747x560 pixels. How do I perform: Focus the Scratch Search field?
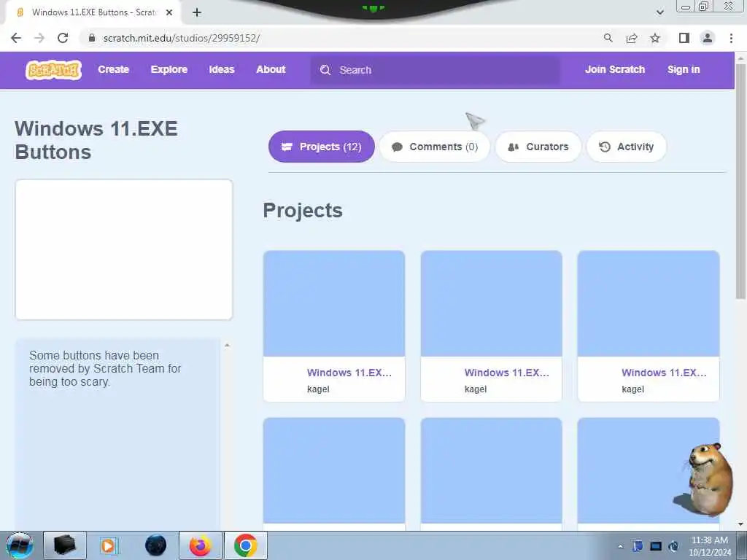(x=436, y=70)
